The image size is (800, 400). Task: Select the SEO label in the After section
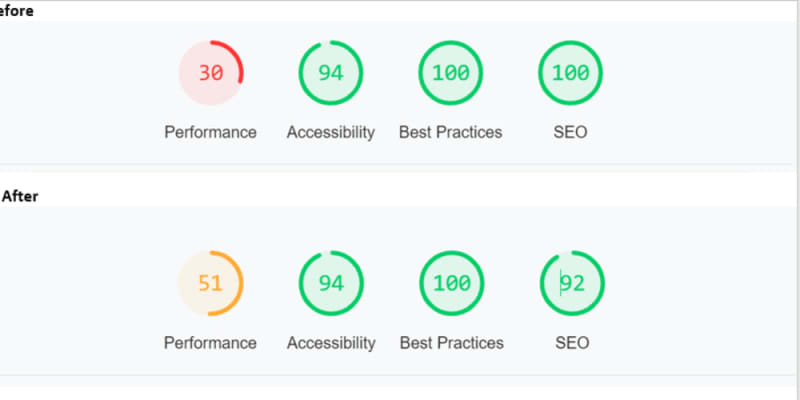(572, 343)
